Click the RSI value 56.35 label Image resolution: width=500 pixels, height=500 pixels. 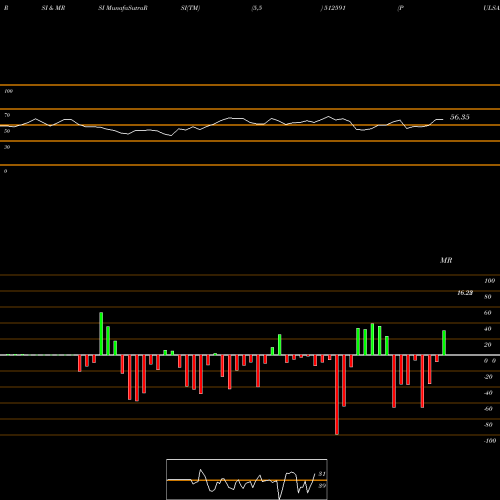(460, 117)
